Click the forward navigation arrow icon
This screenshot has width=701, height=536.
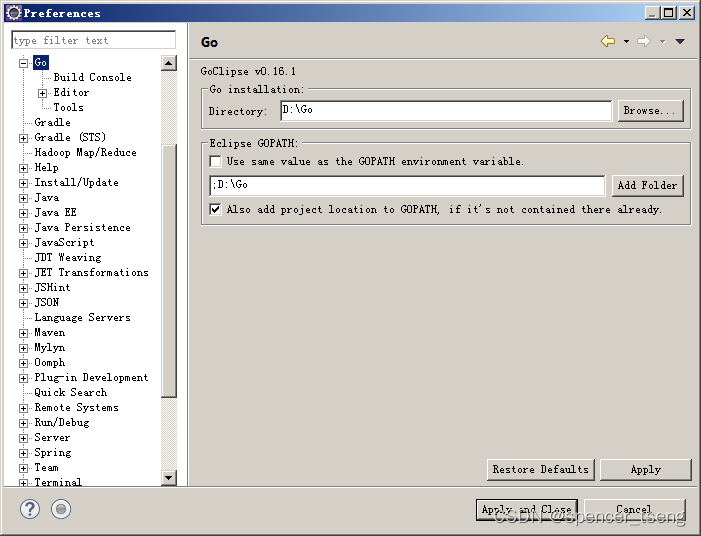tap(644, 42)
